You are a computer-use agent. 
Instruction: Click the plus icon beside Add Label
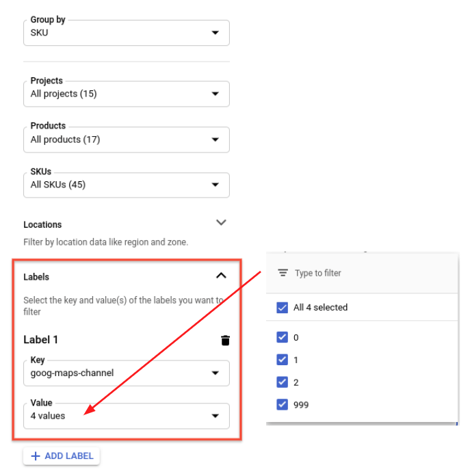click(36, 455)
